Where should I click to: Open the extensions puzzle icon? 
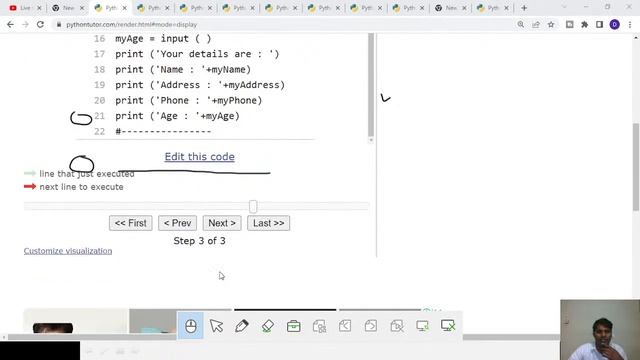584,24
